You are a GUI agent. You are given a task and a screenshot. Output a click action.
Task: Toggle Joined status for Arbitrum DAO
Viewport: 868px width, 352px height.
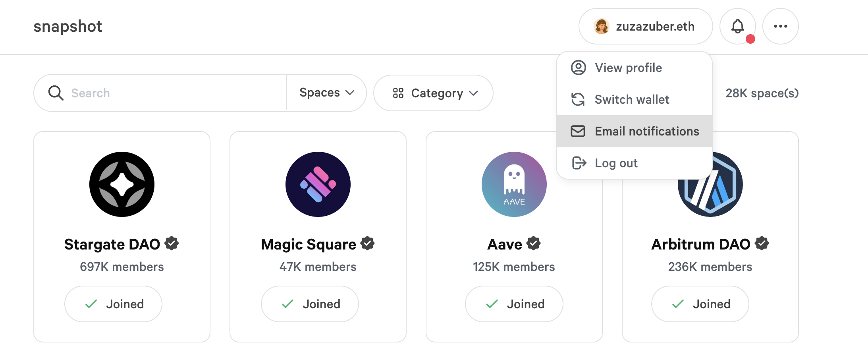(x=700, y=304)
